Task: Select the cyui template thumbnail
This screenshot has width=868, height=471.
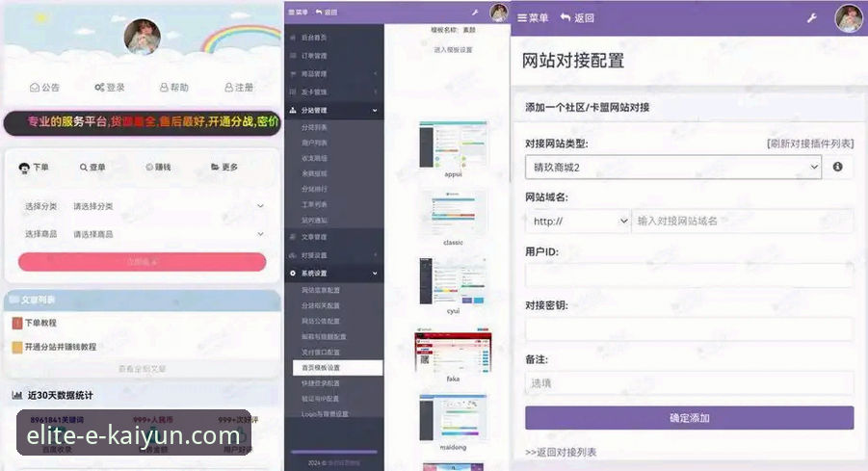Action: [453, 281]
